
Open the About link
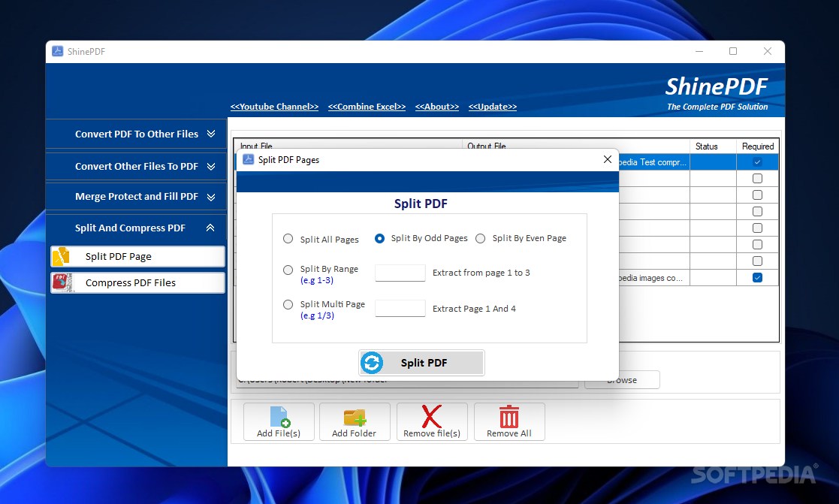(437, 107)
